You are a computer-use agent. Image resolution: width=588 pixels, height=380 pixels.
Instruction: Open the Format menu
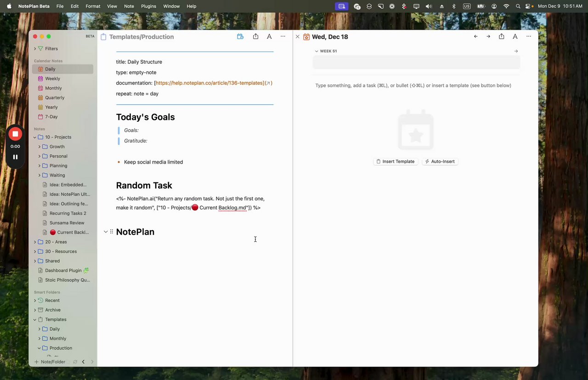tap(93, 6)
